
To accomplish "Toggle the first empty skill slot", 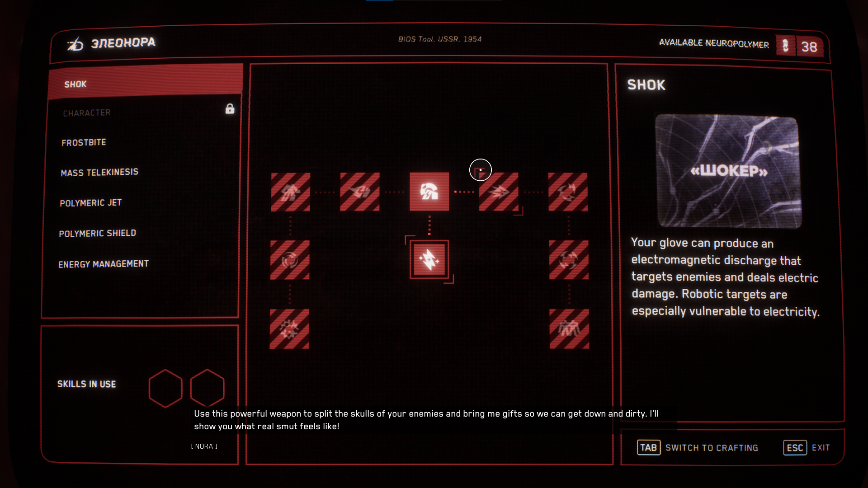I will 165,388.
